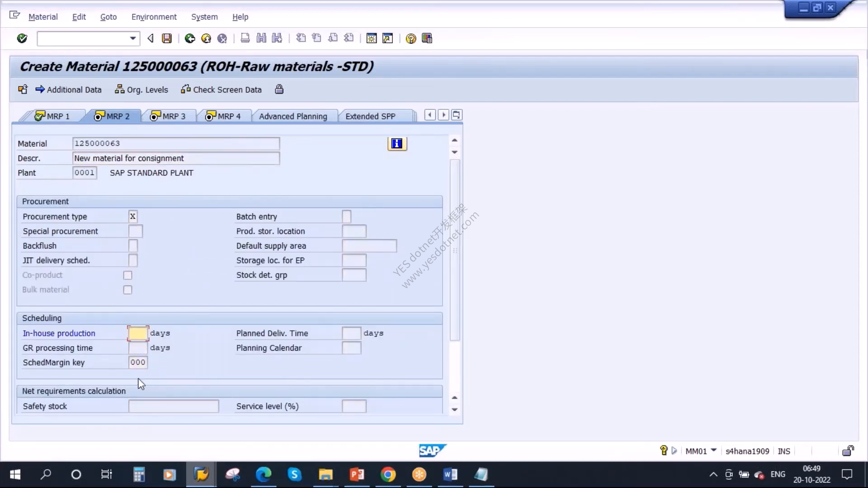This screenshot has width=868, height=488.
Task: Open the command field dropdown arrow
Action: click(132, 38)
